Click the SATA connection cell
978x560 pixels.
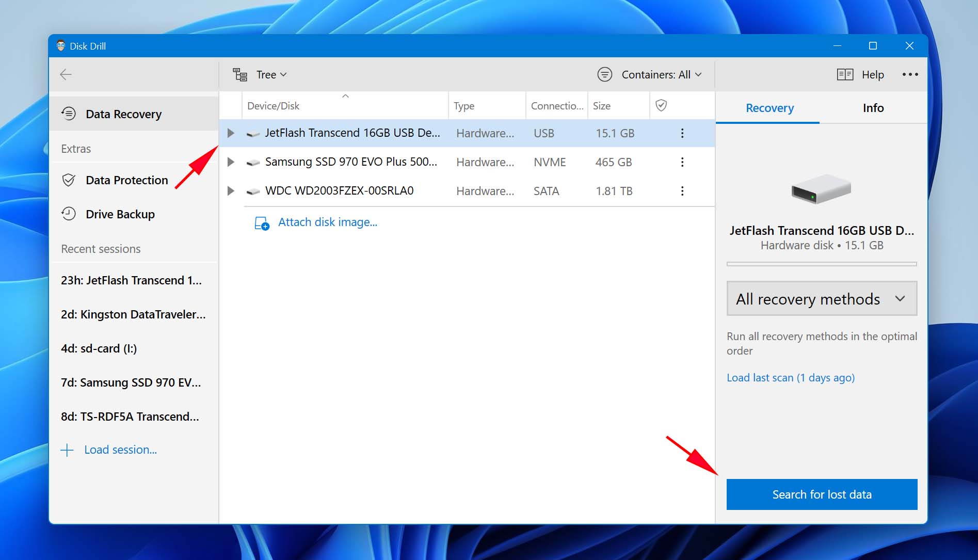click(x=546, y=191)
